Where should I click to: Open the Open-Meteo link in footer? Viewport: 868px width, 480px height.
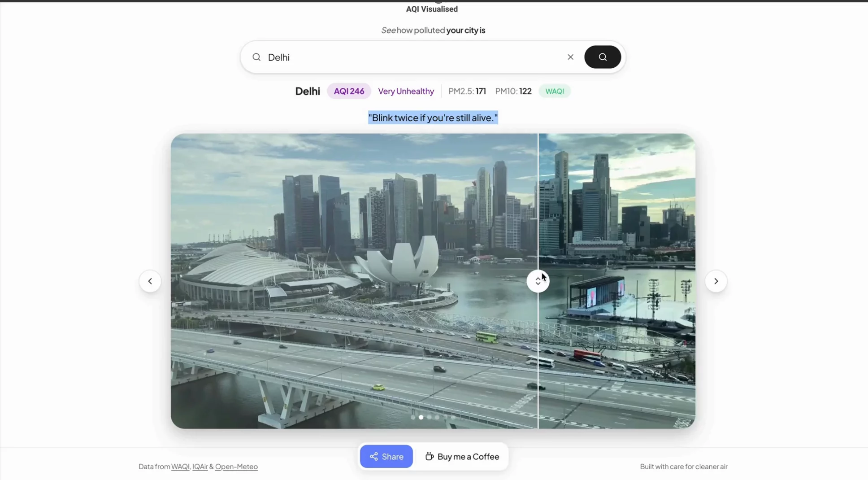(236, 467)
